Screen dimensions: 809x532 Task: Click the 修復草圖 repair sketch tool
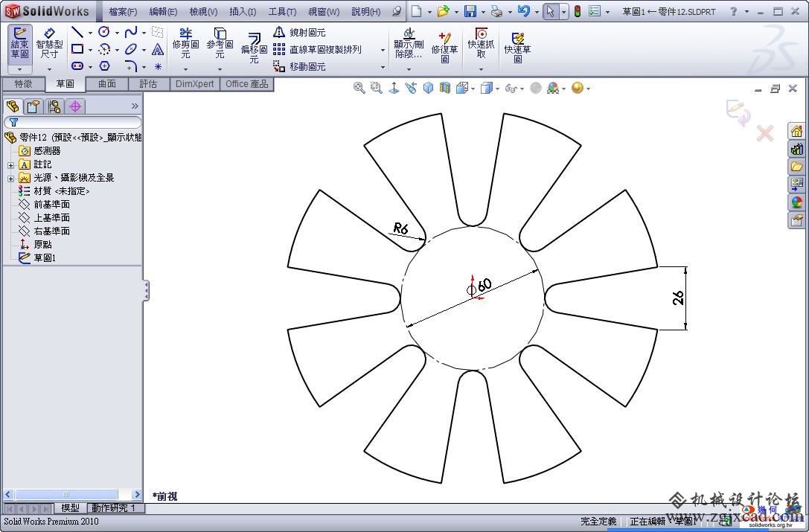[444, 48]
